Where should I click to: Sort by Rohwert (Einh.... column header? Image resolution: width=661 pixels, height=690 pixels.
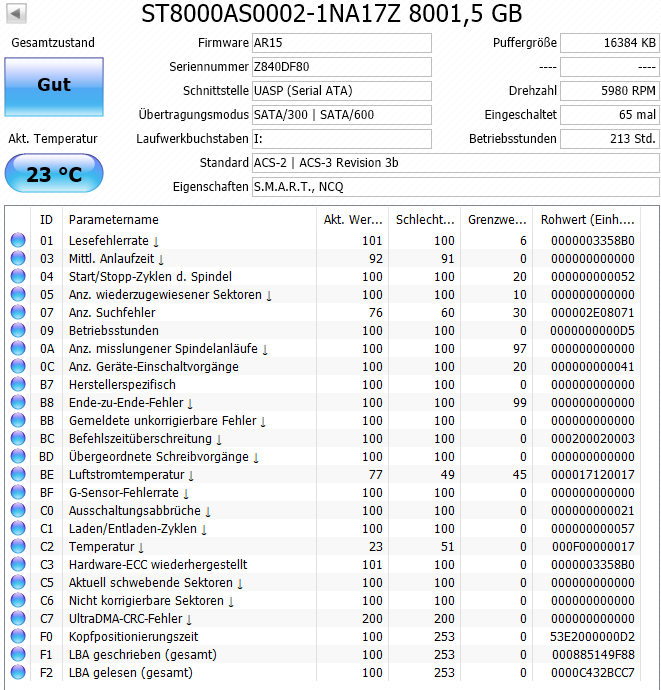587,220
